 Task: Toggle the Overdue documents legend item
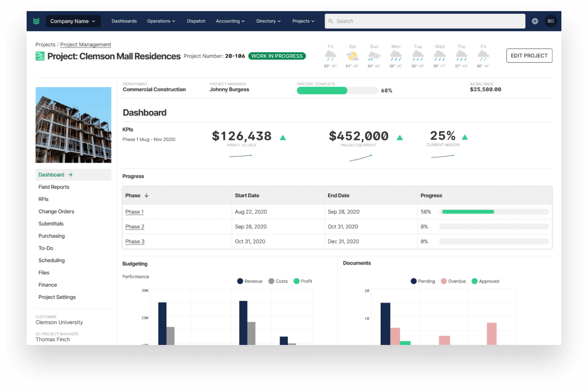(453, 281)
